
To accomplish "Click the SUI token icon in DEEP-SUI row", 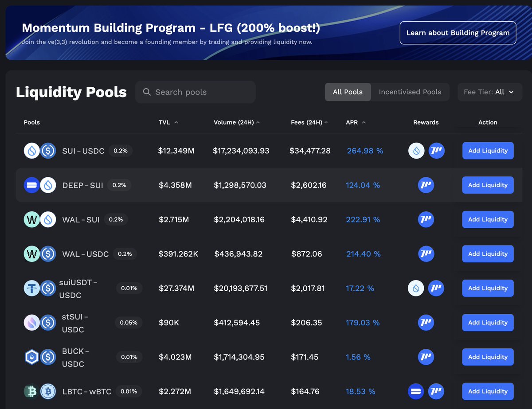I will (x=48, y=185).
